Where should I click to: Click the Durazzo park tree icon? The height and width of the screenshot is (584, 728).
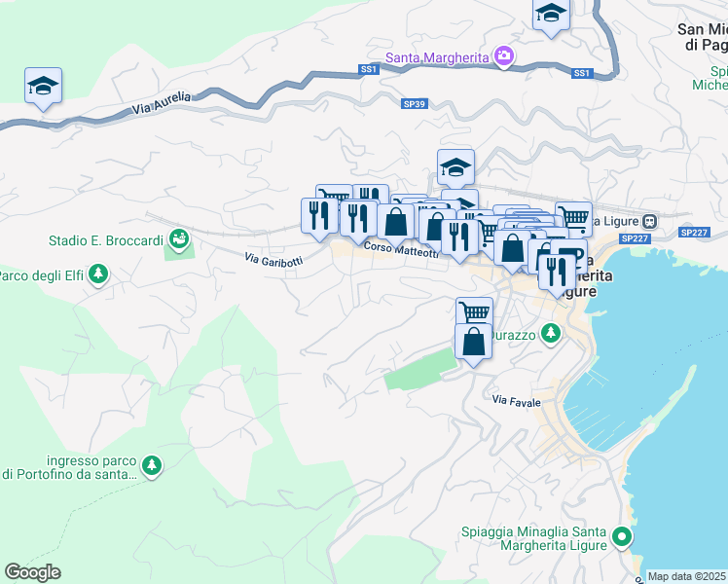click(551, 334)
